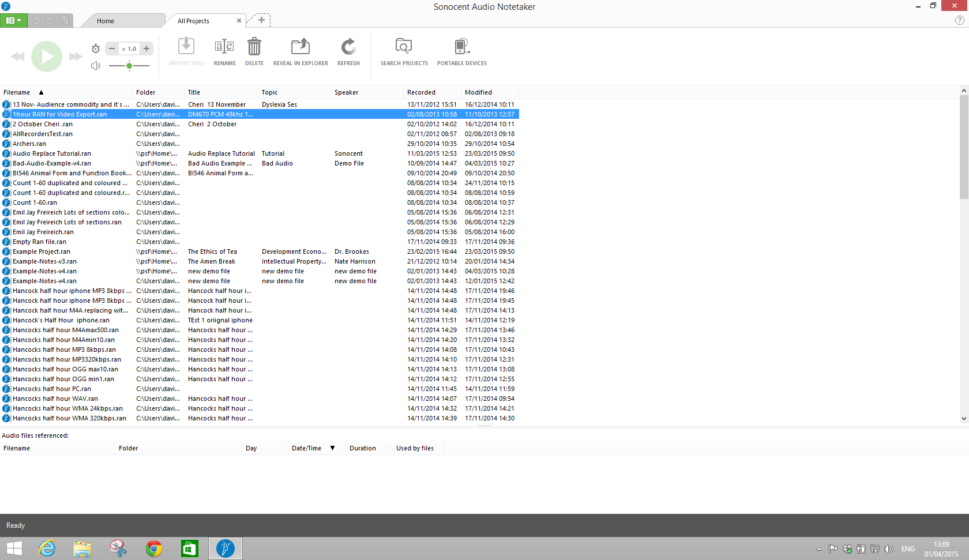Sort audio files by Day column

point(265,448)
